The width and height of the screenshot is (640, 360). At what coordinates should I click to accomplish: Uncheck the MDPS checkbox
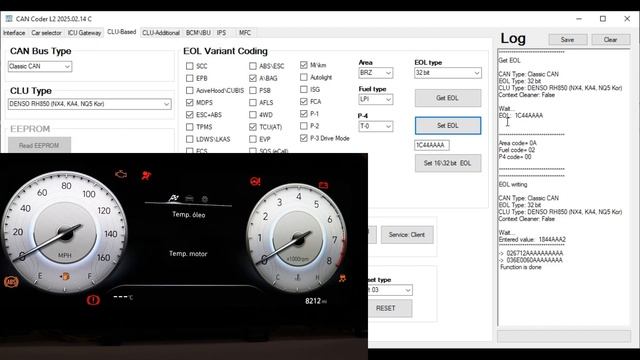tap(189, 102)
